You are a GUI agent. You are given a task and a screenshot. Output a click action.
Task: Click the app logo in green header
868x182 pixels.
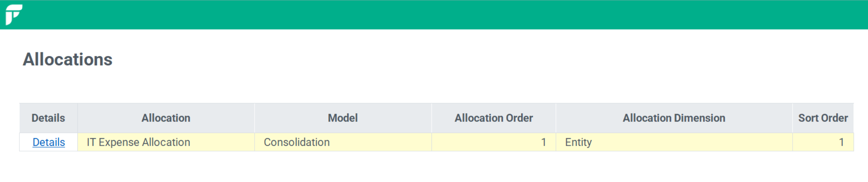14,15
